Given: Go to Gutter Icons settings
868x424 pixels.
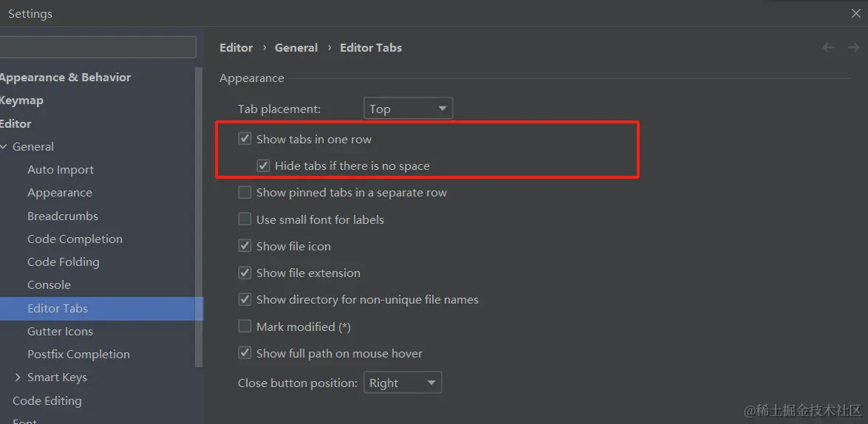Looking at the screenshot, I should (x=60, y=331).
